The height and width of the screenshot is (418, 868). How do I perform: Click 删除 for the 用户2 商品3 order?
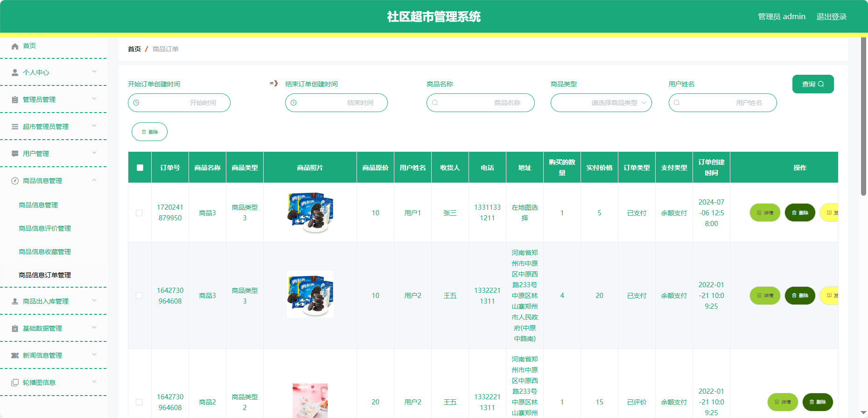[800, 296]
